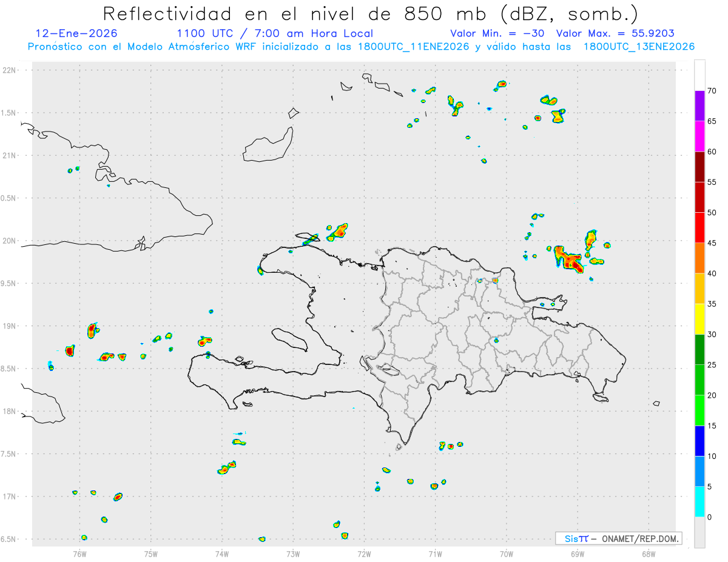
Task: Click the '72W' longitude label
Action: (364, 553)
